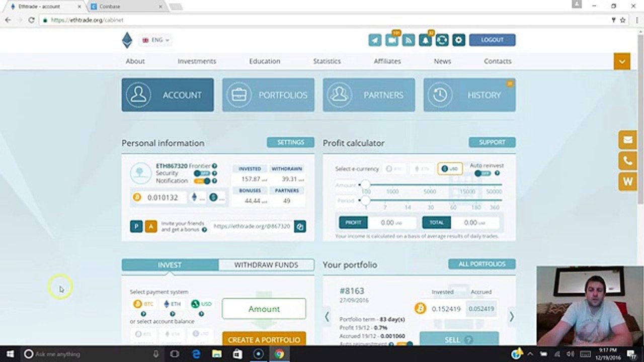Screen dimensions: 644x362
Task: Click the refresh circular-arrows icon in header
Action: (x=442, y=40)
